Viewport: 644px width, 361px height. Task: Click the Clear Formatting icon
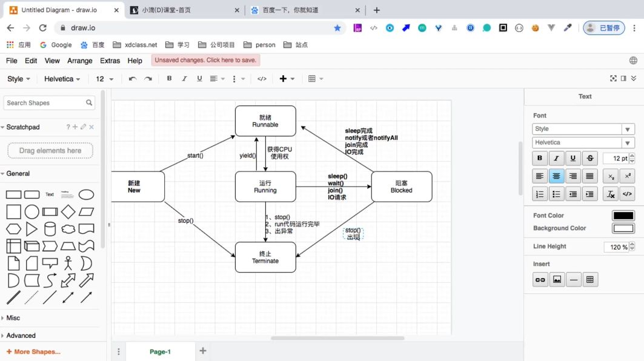click(x=611, y=194)
